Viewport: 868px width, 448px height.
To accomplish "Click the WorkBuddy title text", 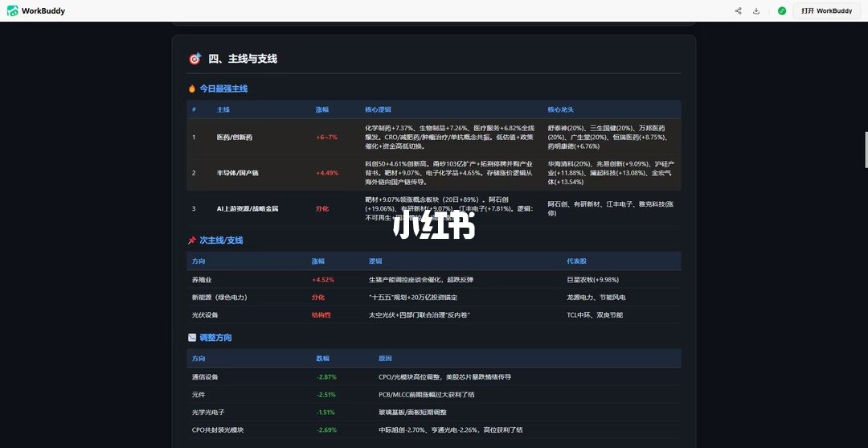I will 43,10.
